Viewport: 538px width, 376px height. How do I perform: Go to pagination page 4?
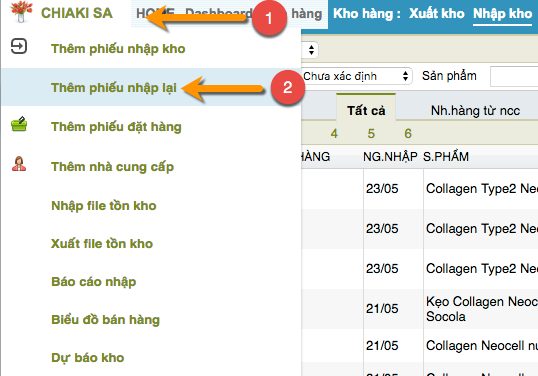334,133
